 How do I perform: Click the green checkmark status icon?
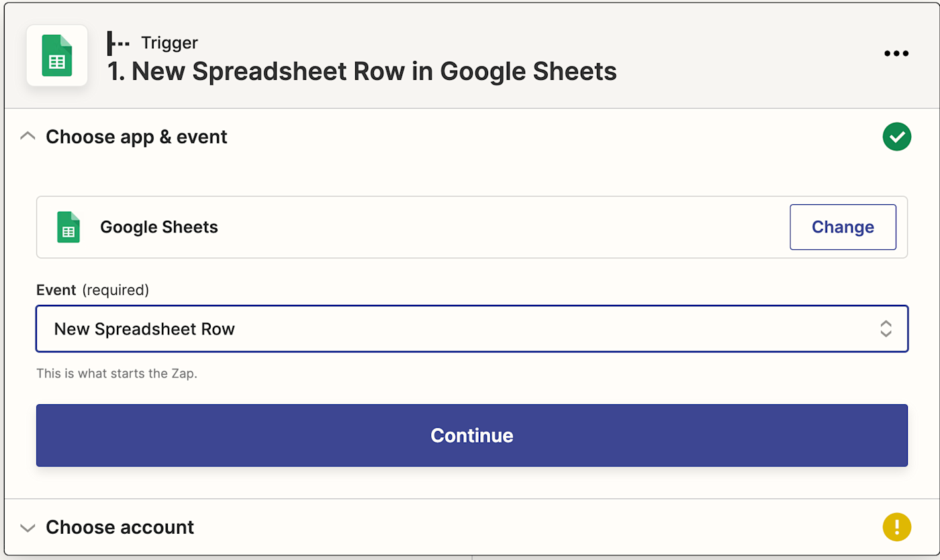pos(896,137)
